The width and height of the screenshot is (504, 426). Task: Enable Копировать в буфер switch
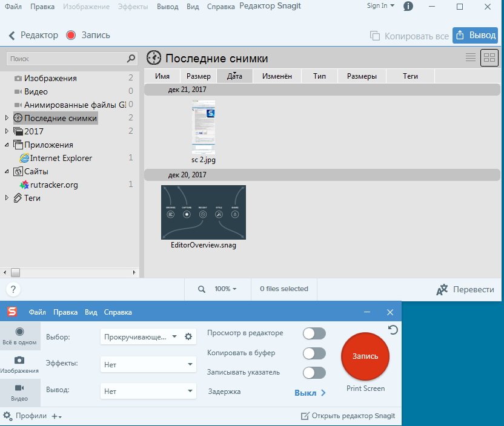[x=314, y=353]
